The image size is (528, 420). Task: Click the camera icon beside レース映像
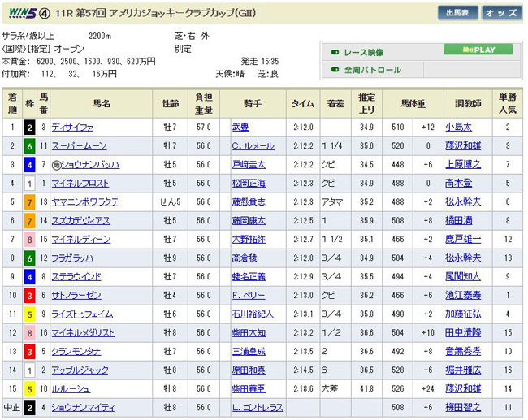click(x=335, y=52)
